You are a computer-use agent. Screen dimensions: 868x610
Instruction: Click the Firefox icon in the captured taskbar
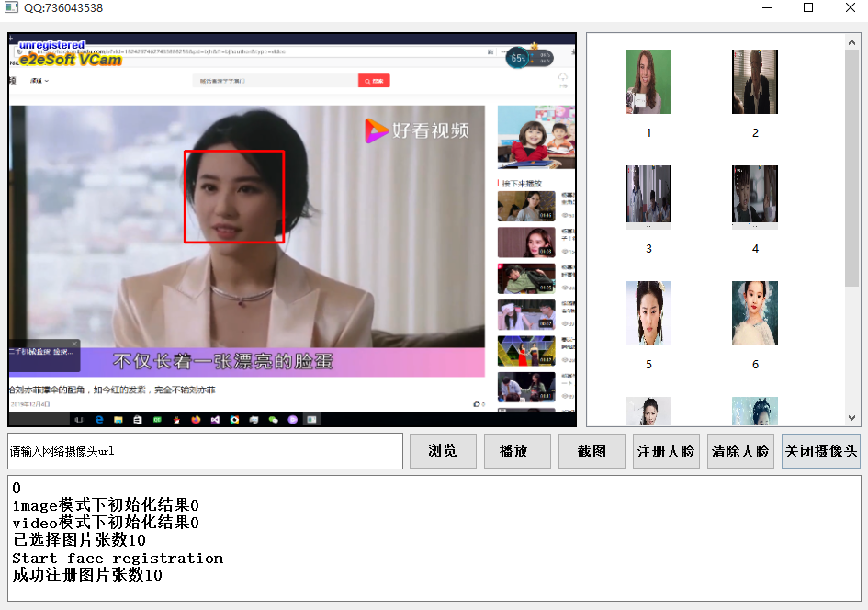click(x=195, y=420)
